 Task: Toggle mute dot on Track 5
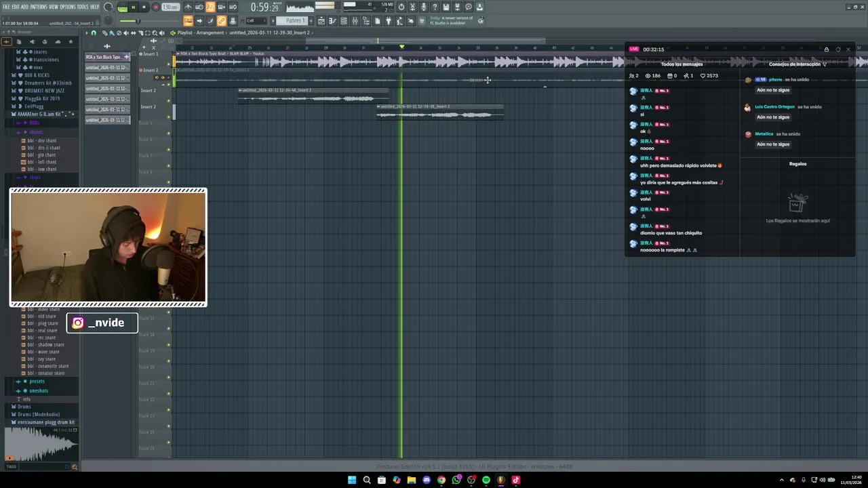pos(168,133)
